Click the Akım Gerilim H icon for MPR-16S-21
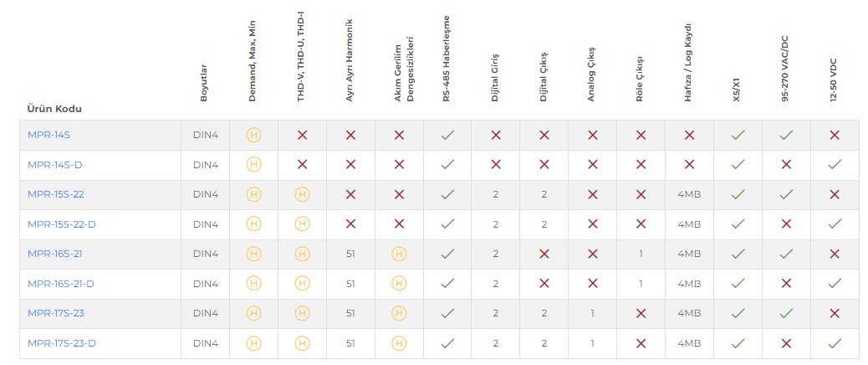Screen dimensions: 868x365 pyautogui.click(x=400, y=254)
